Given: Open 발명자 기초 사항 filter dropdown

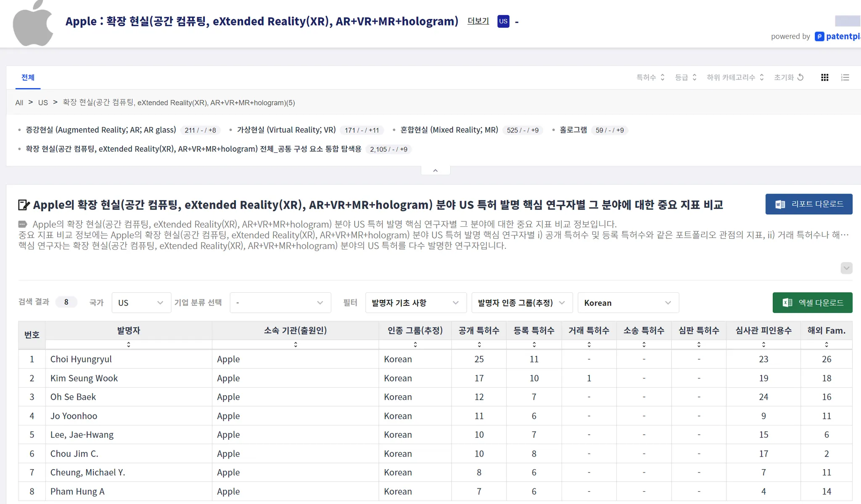Looking at the screenshot, I should pos(415,303).
